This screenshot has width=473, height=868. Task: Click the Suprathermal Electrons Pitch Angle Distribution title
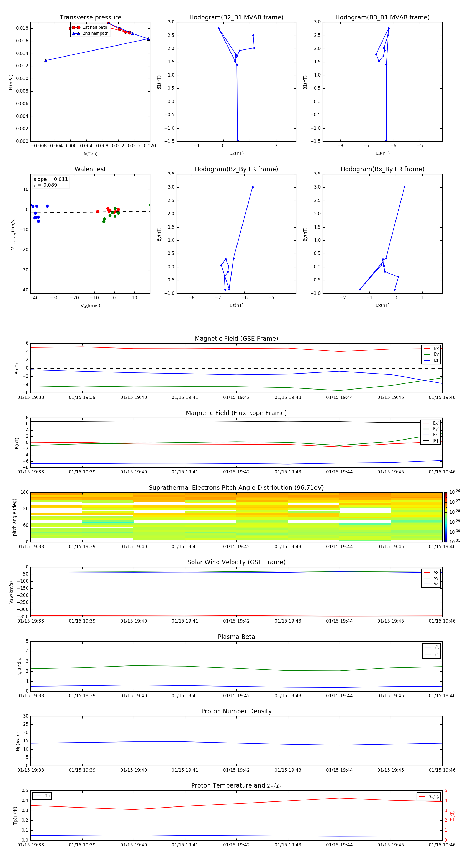point(236,488)
